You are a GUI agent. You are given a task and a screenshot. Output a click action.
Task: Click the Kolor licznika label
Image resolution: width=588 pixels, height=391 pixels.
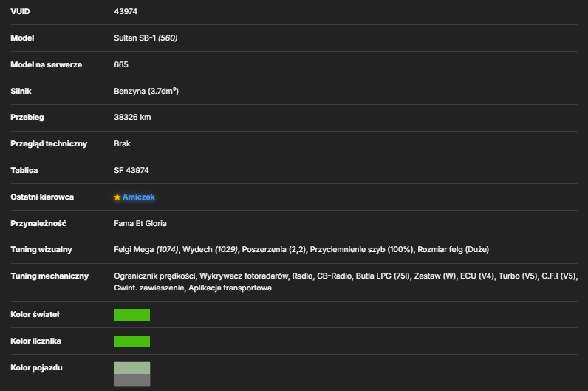coord(35,341)
